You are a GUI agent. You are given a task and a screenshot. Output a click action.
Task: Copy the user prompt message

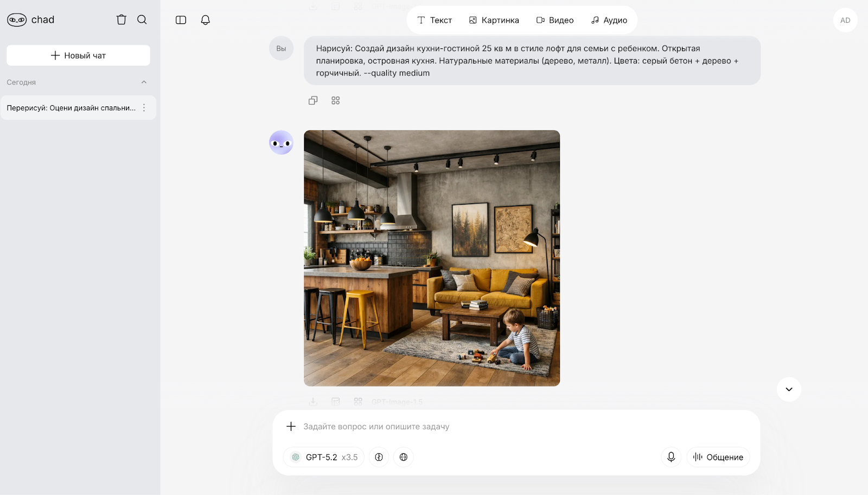click(313, 100)
